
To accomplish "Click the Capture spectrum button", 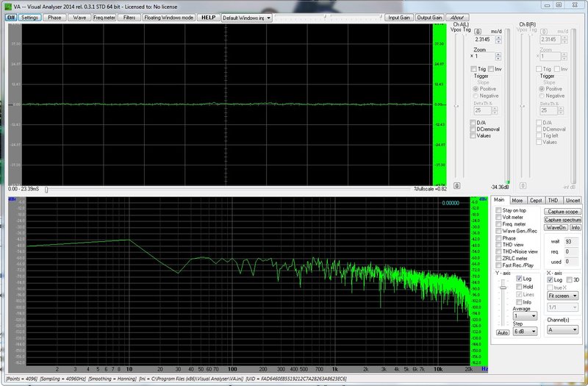I will [563, 219].
